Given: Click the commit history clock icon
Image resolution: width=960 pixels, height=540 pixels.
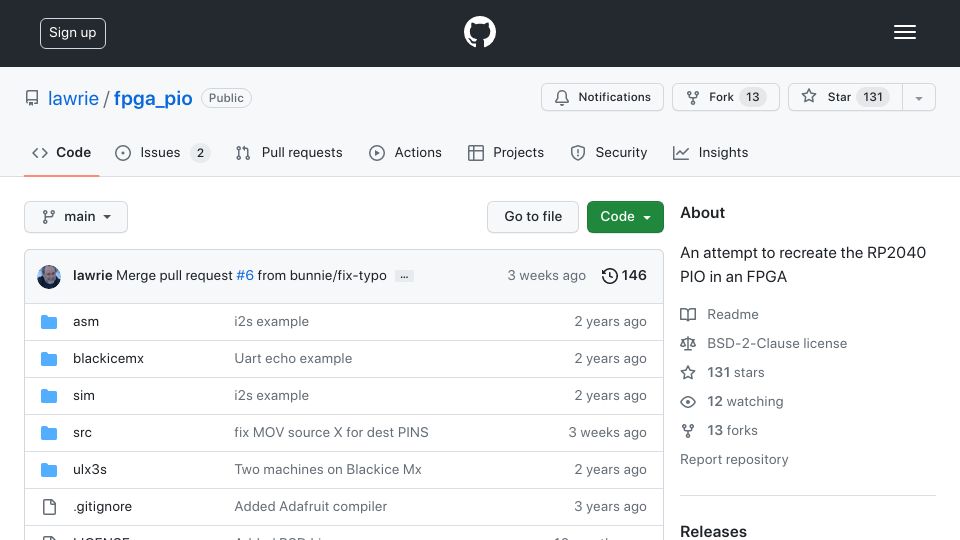Looking at the screenshot, I should coord(609,276).
